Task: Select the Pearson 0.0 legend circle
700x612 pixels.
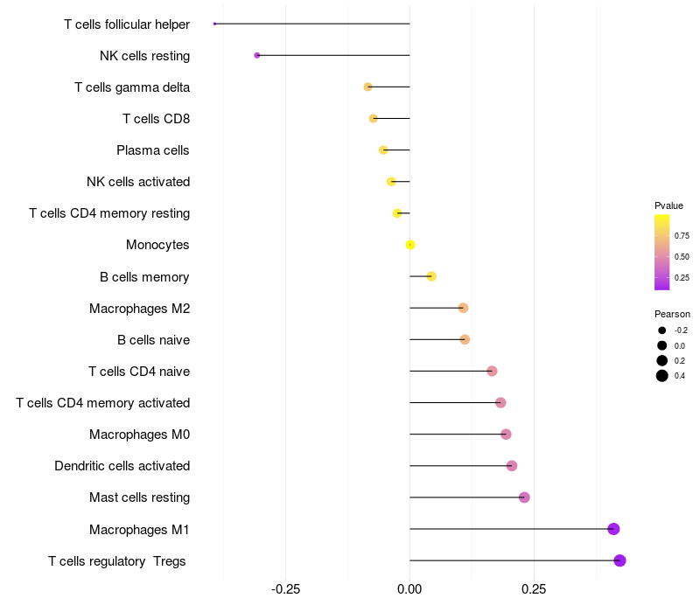Action: 662,345
